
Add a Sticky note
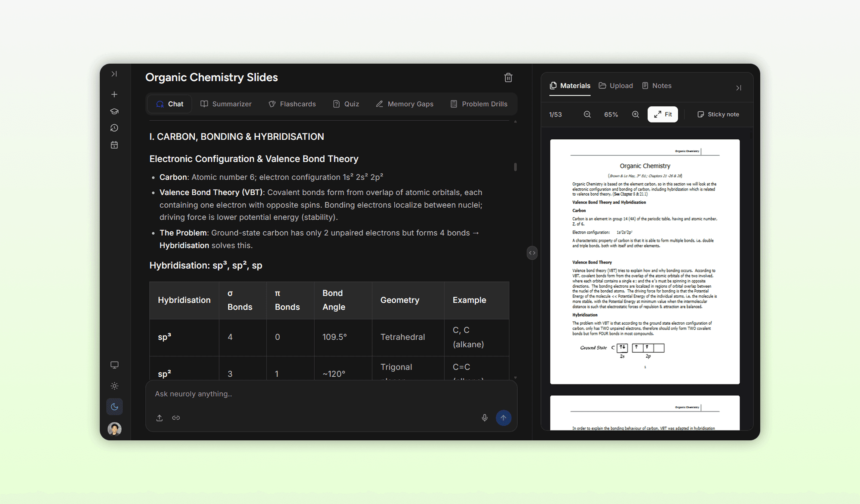(x=718, y=114)
